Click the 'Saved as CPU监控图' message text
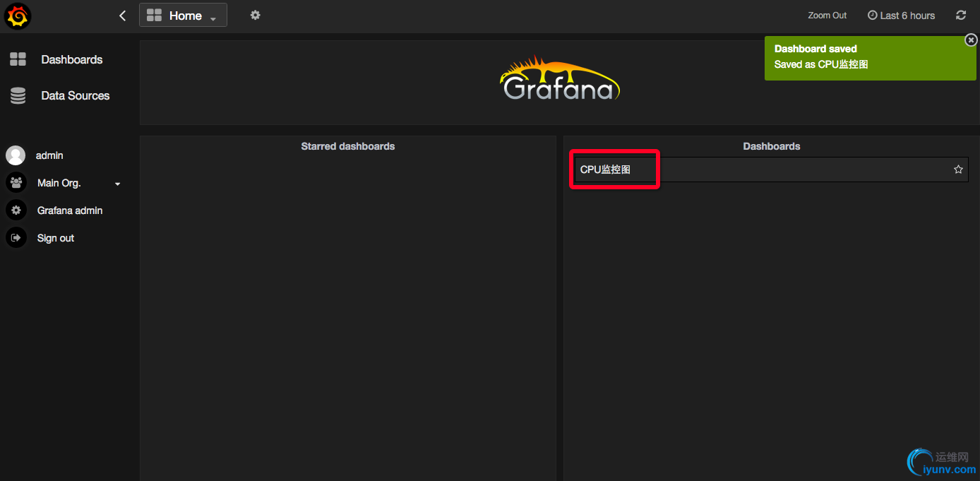 coord(821,64)
